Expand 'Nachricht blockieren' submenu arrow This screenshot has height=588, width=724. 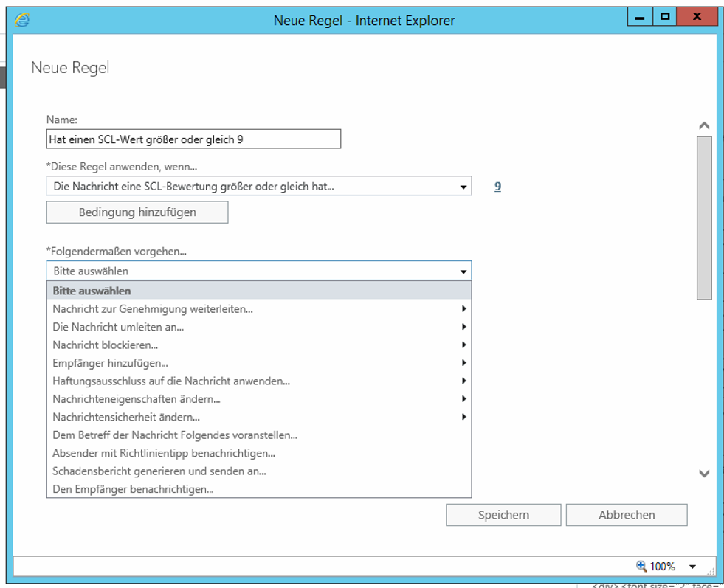pyautogui.click(x=463, y=345)
